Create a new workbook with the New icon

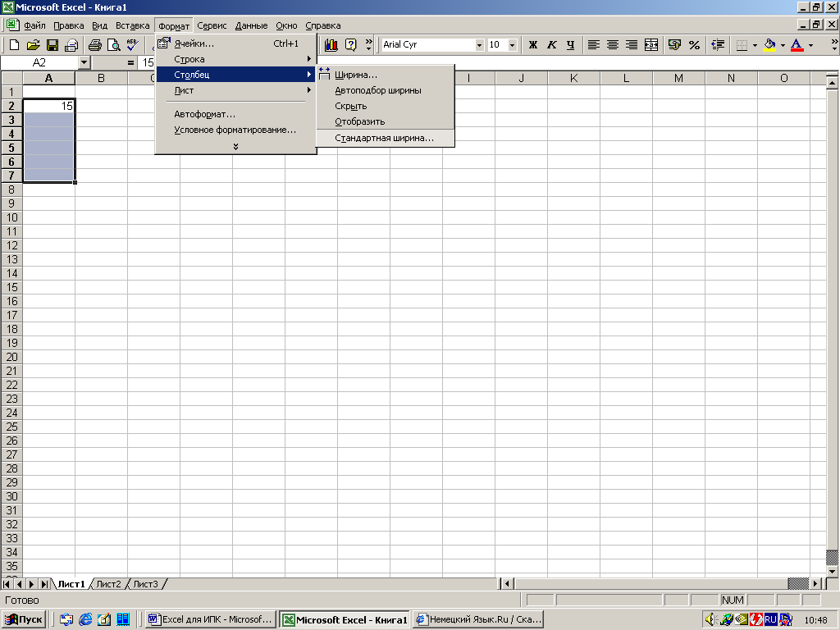tap(15, 45)
